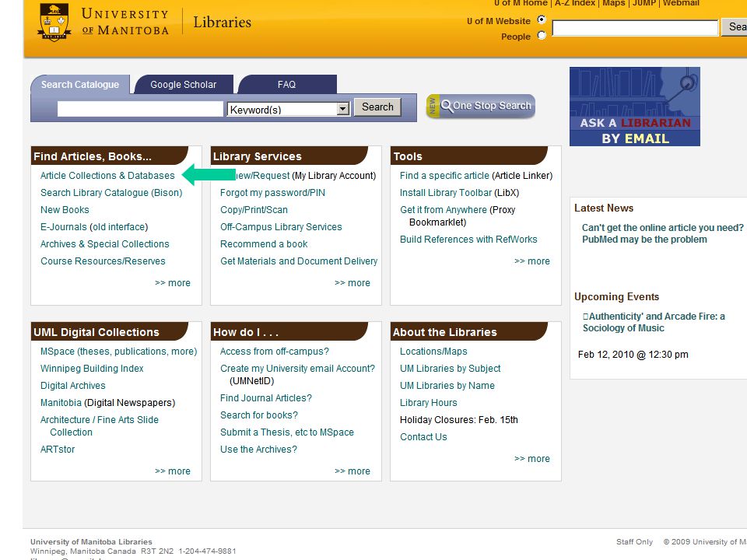Image resolution: width=747 pixels, height=560 pixels.
Task: Select the People radio button
Action: click(x=542, y=36)
